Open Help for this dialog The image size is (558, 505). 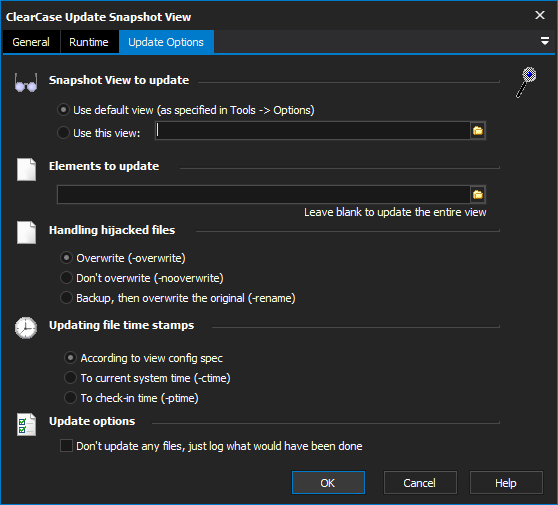[506, 483]
